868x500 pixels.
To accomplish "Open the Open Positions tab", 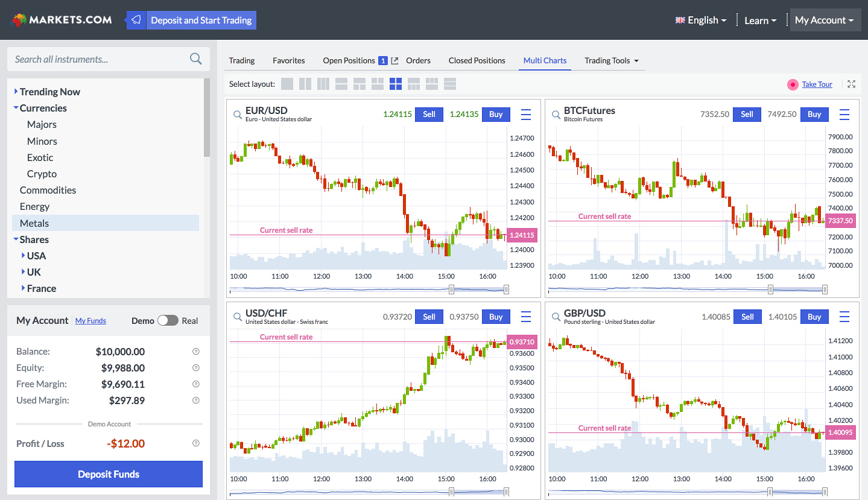I will click(x=349, y=60).
